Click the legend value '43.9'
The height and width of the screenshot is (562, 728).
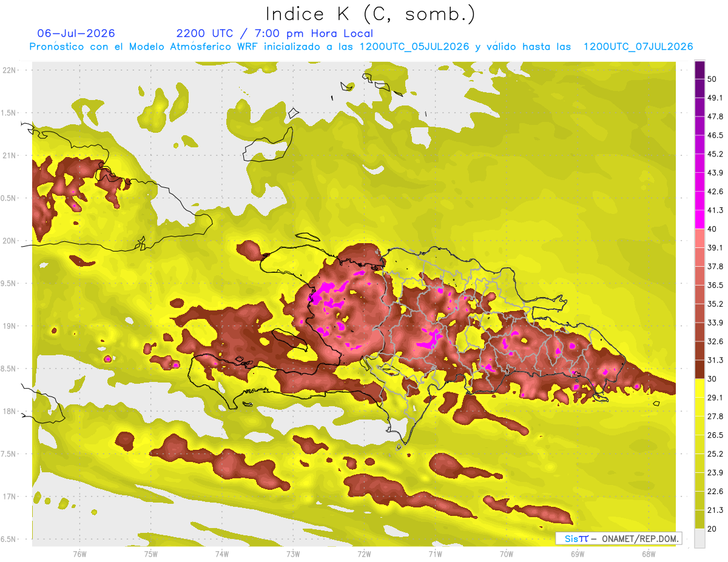(715, 173)
